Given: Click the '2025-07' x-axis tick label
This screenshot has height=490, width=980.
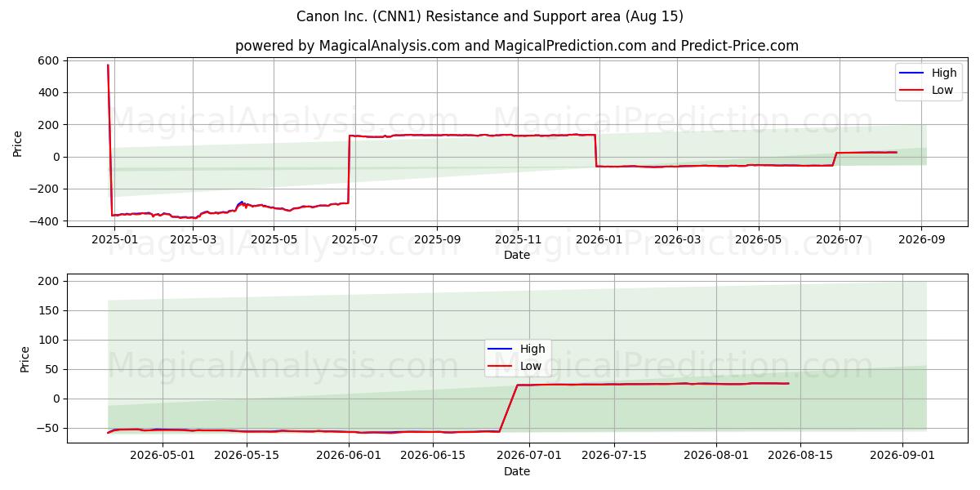Looking at the screenshot, I should pyautogui.click(x=354, y=240).
